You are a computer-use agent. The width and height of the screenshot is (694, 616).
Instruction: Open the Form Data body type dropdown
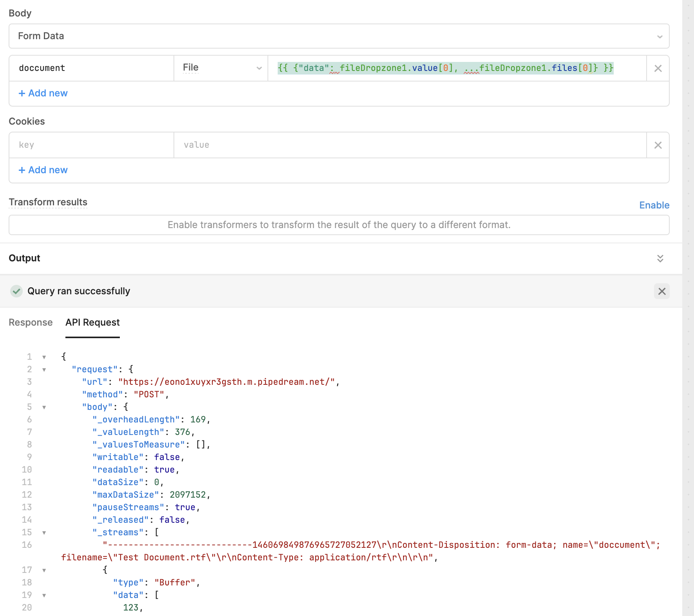pos(339,36)
